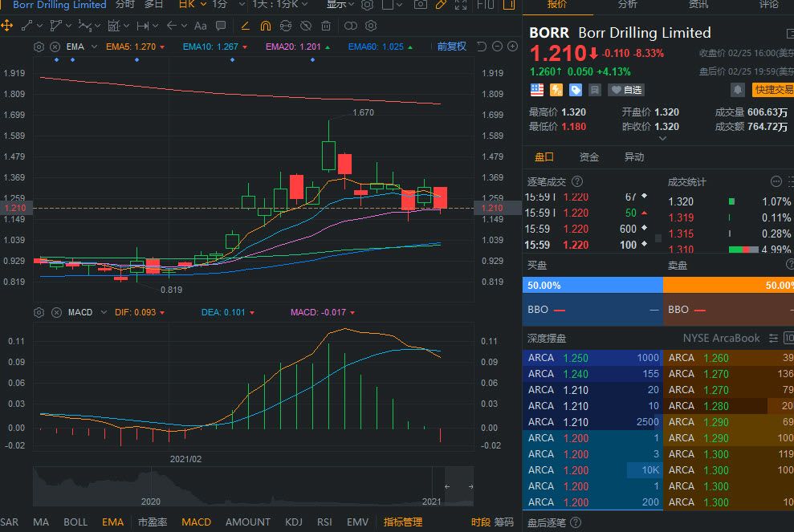
Task: Open MACD indicator settings gear
Action: tap(39, 312)
